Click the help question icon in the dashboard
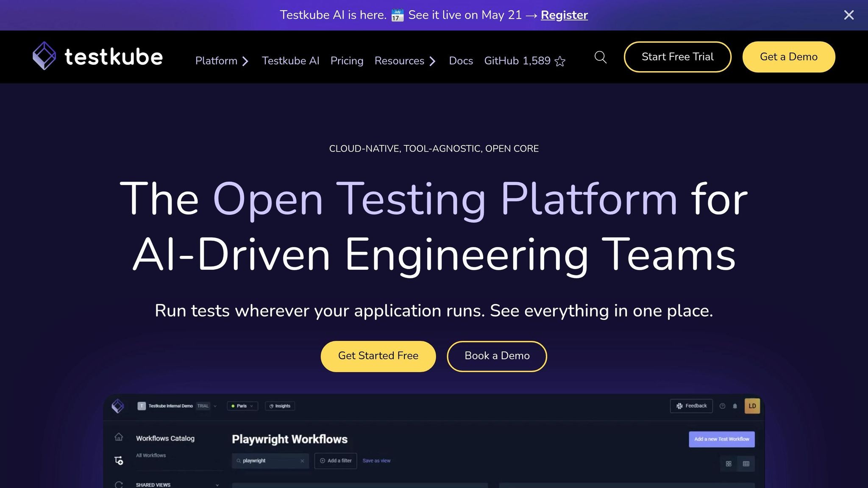 pos(722,406)
